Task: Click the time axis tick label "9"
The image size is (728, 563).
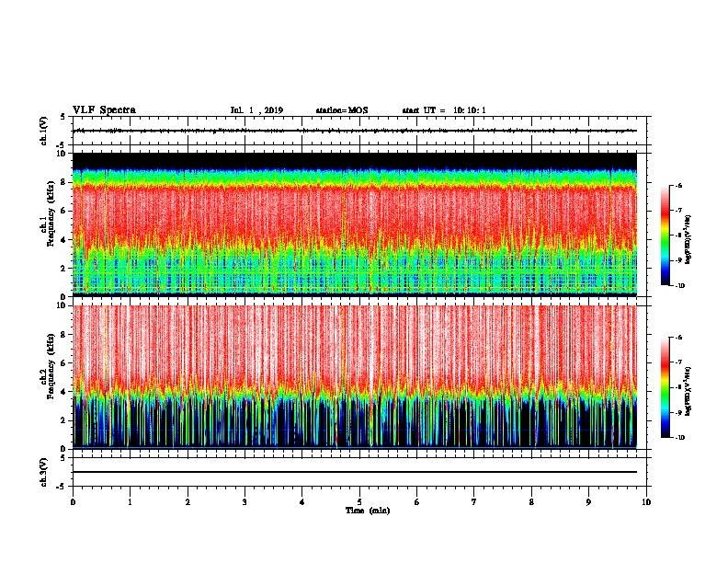Action: 589,502
